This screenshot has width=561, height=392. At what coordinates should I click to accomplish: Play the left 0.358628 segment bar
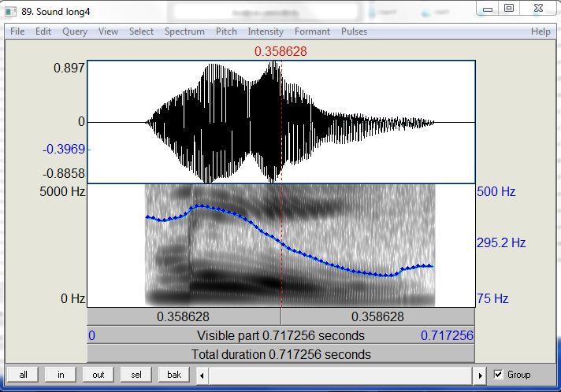pos(184,316)
